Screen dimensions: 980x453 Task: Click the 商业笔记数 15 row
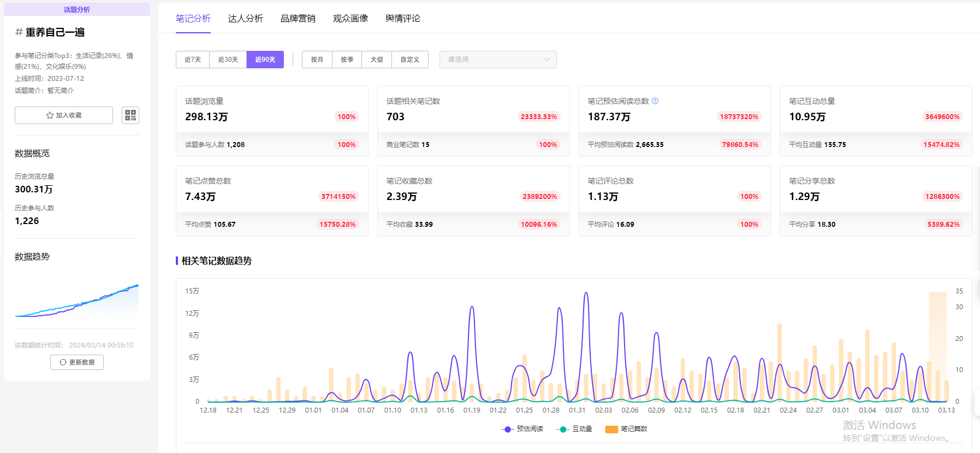click(473, 145)
